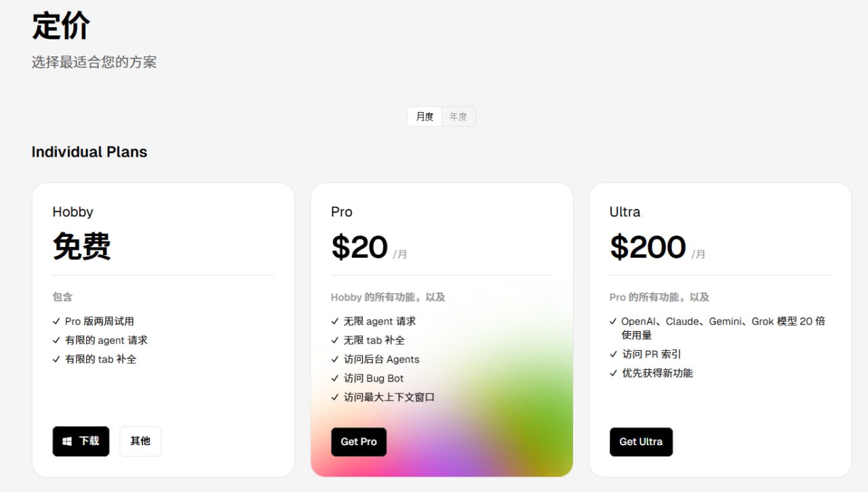Screen dimensions: 868x492
Task: Click feature text 访问 Bug Bot
Action: [x=374, y=379]
